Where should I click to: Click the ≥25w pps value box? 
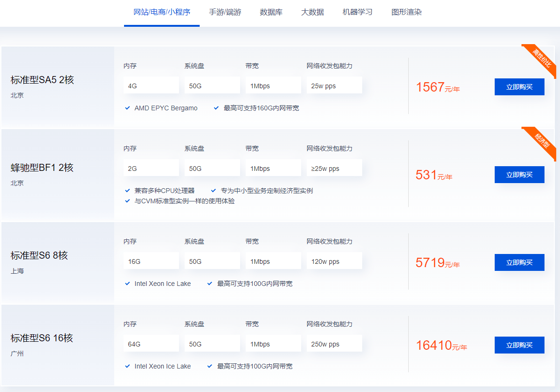click(334, 168)
